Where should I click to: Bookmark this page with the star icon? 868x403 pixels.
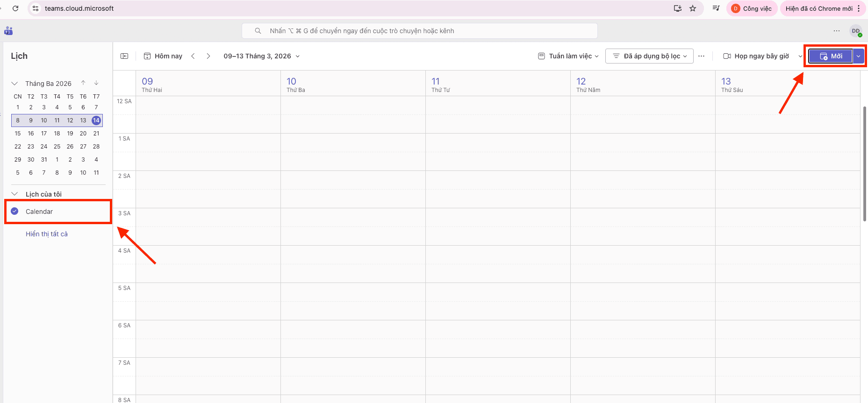coord(693,8)
